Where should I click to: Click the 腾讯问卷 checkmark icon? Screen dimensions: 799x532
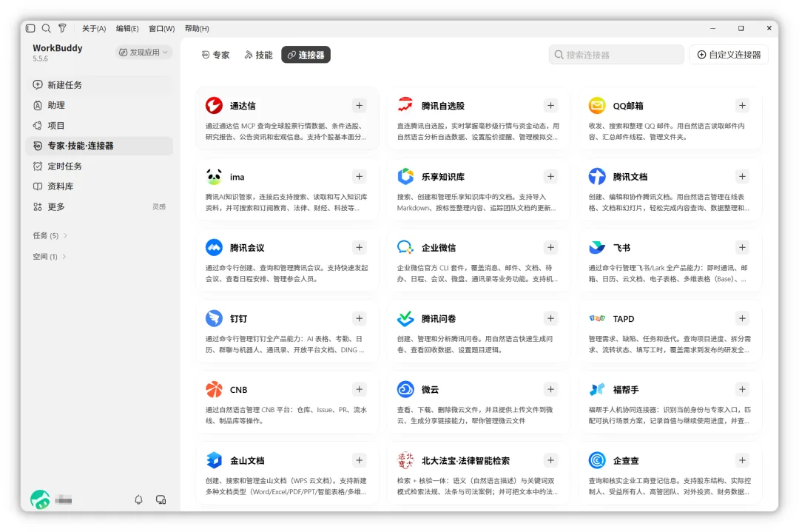[x=405, y=318]
